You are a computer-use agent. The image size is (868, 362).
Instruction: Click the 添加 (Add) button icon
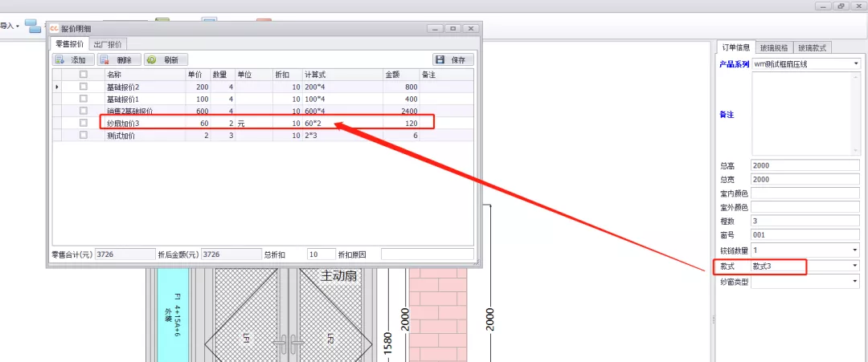tap(60, 59)
